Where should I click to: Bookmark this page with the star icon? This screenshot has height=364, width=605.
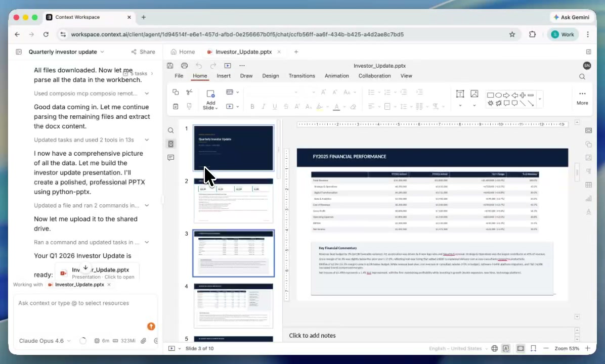pos(512,34)
